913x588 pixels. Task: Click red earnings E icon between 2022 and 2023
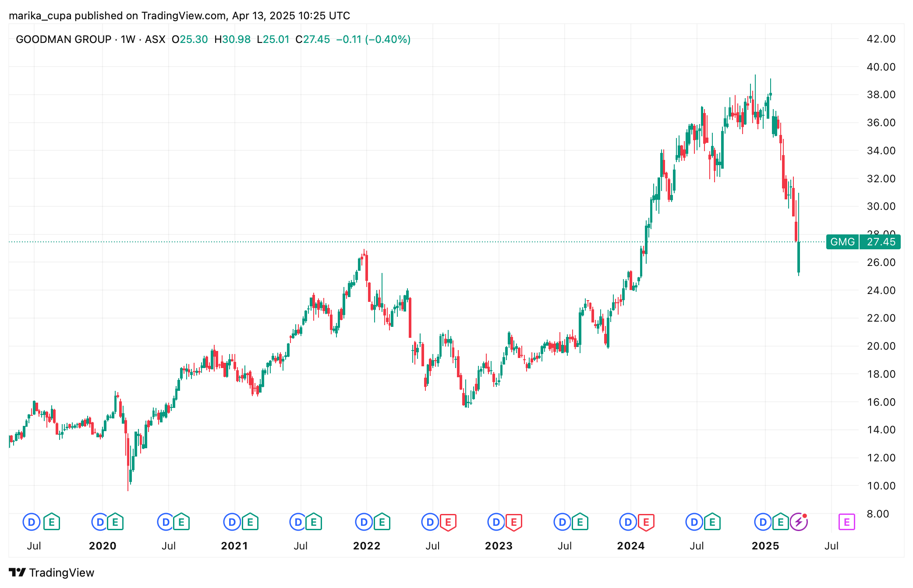(448, 522)
